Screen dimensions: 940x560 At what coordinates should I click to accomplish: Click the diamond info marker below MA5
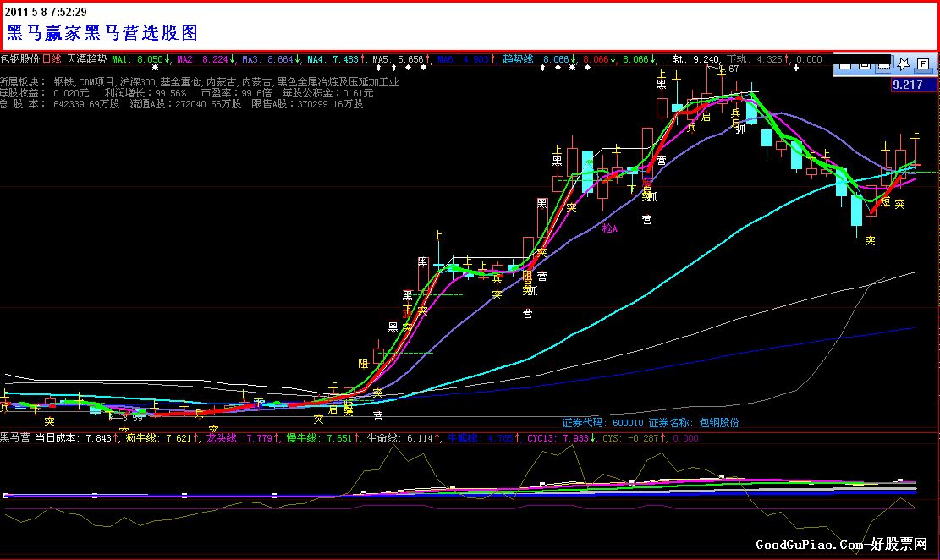tap(409, 68)
